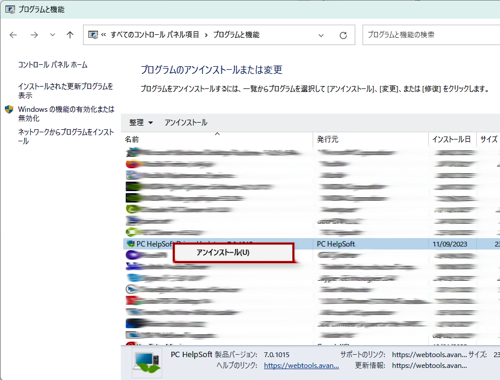Click the PC HelpSoft row icon
This screenshot has width=500, height=380.
coord(131,244)
